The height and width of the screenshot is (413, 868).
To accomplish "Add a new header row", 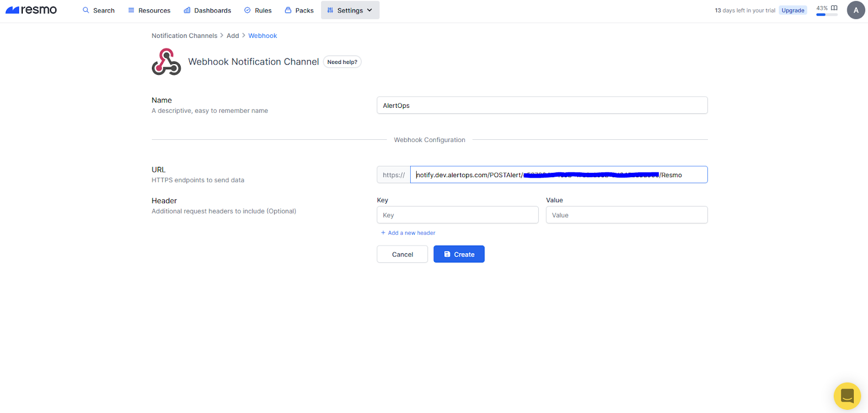I will (x=408, y=233).
